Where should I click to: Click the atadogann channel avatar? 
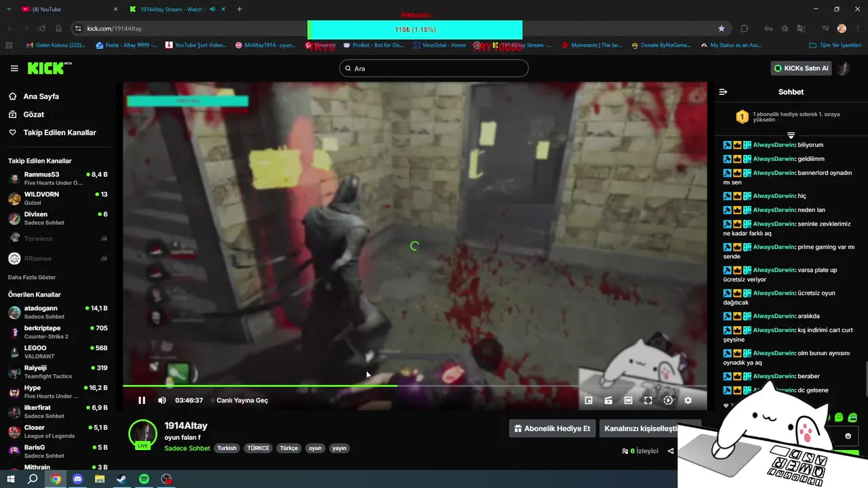[x=14, y=312]
